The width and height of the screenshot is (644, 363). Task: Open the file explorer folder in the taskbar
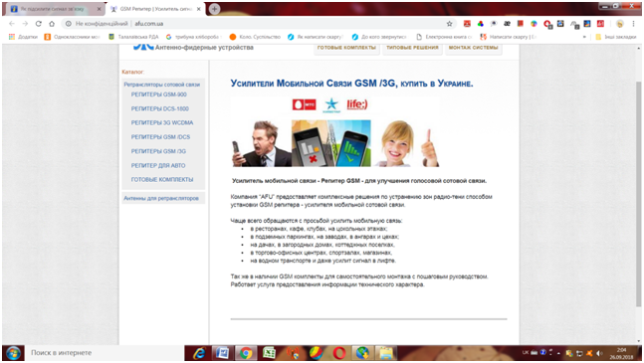coord(385,353)
